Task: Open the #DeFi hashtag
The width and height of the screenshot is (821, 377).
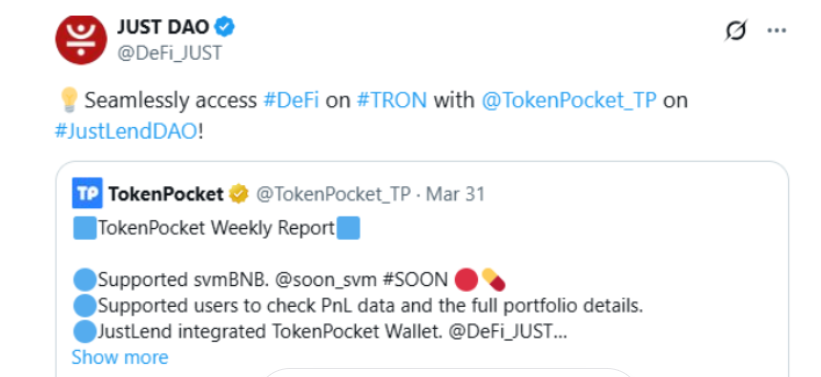Action: pos(291,99)
